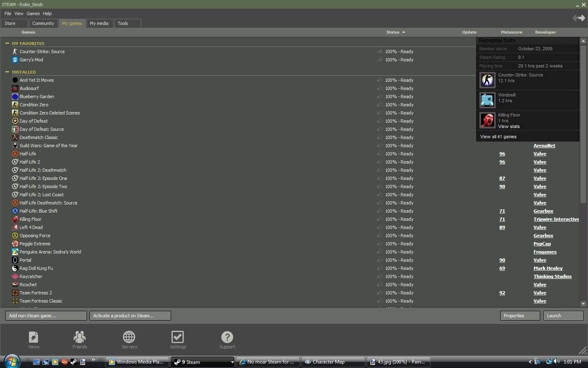
Task: Open the ArenaNet developer link
Action: click(544, 146)
